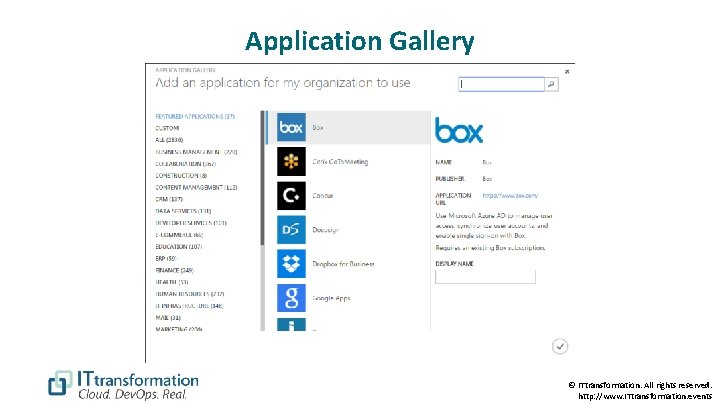Viewport: 720px width, 405px height.
Task: Click the 'Box' name in app list
Action: (318, 128)
